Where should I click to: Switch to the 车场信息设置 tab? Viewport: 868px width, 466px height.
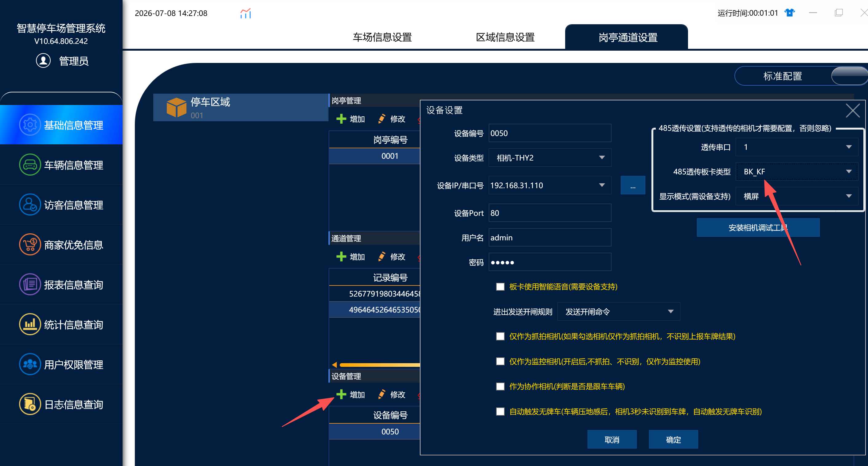382,37
